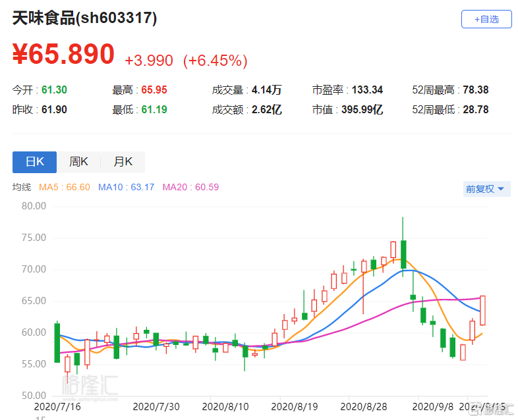
Task: Switch to the 月K monthly chart tab
Action: pos(123,162)
